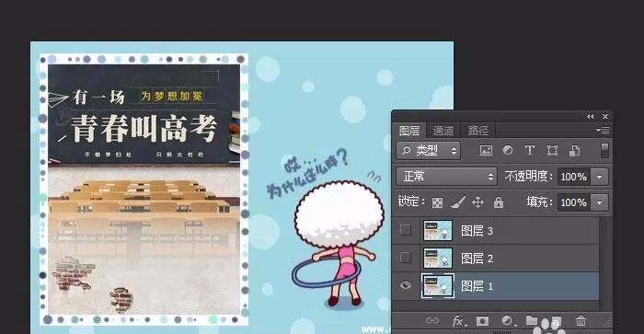Viewport: 644px width, 334px height.
Task: Show 图层 3 visibility box
Action: point(406,230)
